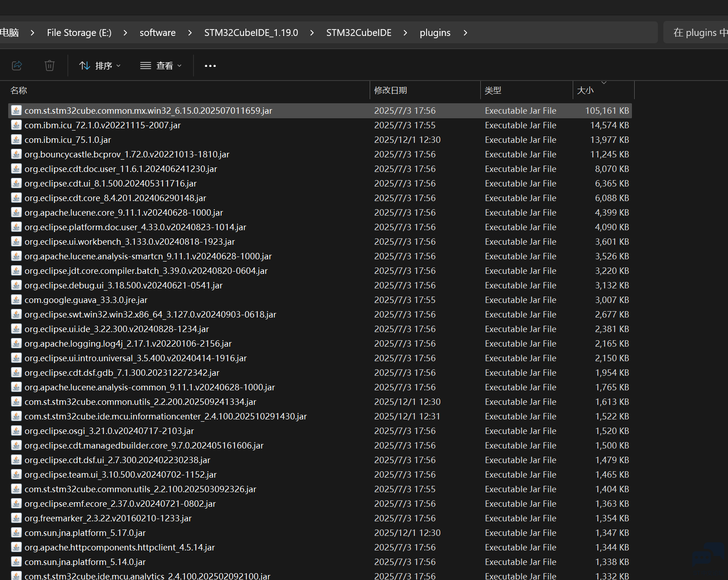The image size is (728, 580).
Task: Expand chevron after software breadcrumb
Action: tap(190, 33)
